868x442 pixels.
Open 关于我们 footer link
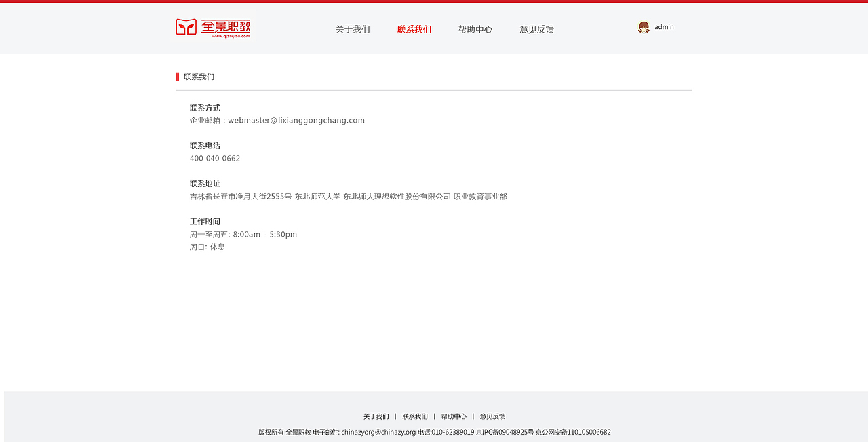[376, 416]
